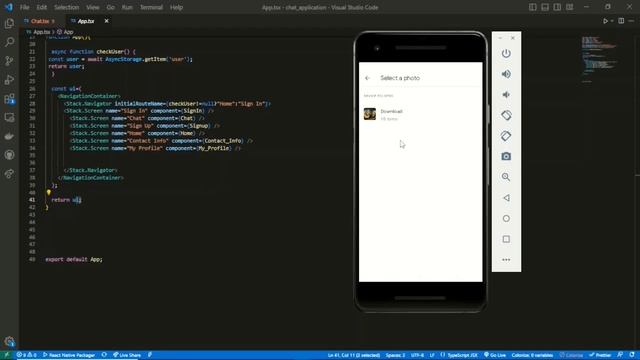Open the Manage gear at activity bar bottom

pos(9,341)
